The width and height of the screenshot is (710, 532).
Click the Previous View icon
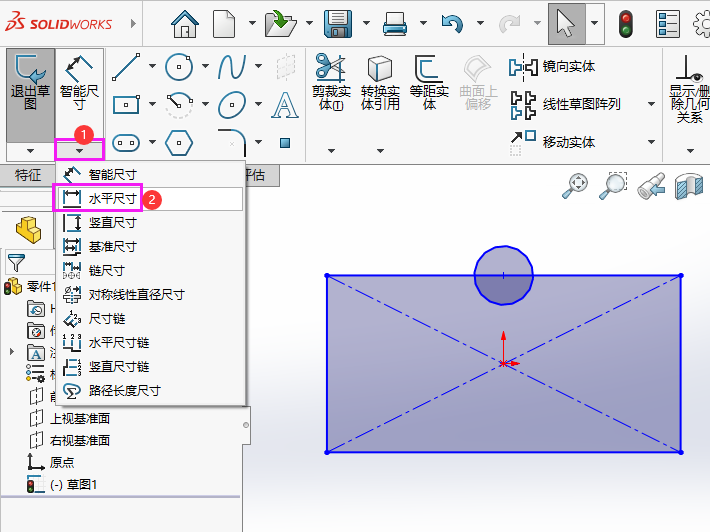(651, 186)
